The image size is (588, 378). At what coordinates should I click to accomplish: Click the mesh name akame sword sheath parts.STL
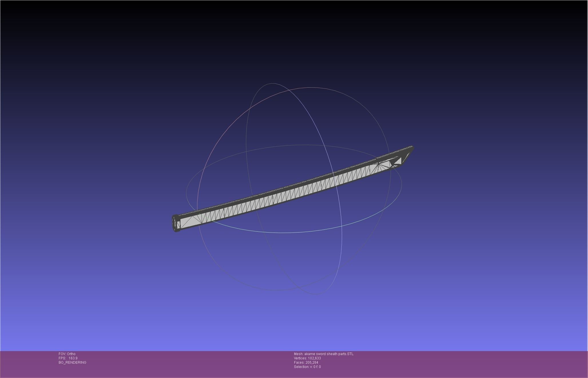coord(324,354)
